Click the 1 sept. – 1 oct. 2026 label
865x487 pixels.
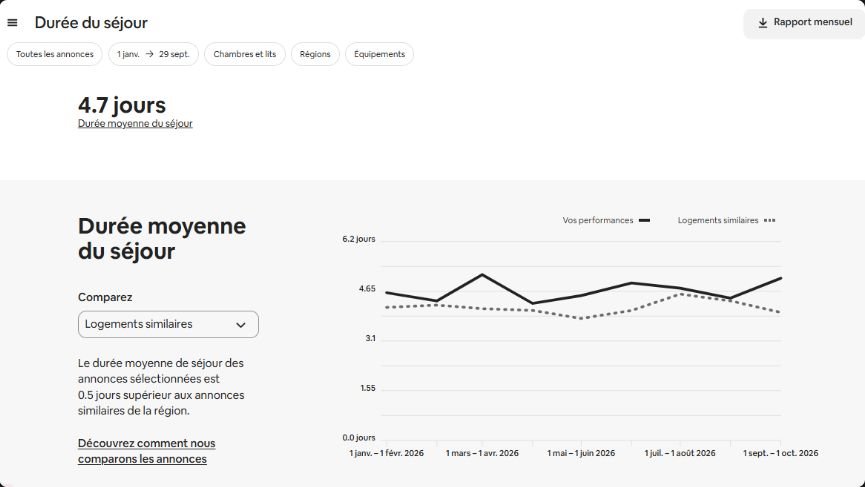coord(781,453)
